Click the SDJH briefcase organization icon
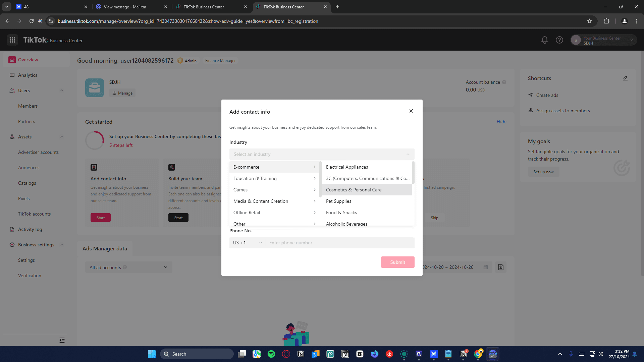This screenshot has width=644, height=362. tap(95, 88)
